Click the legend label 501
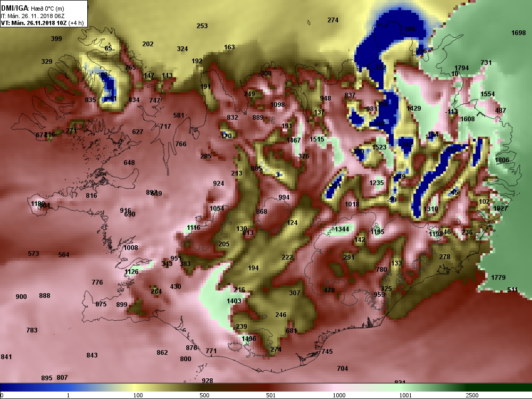This screenshot has width=532, height=399. pyautogui.click(x=271, y=395)
